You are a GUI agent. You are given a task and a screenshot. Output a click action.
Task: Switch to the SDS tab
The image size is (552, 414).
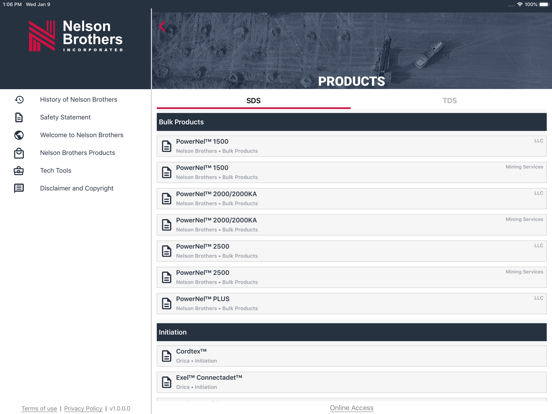tap(253, 101)
